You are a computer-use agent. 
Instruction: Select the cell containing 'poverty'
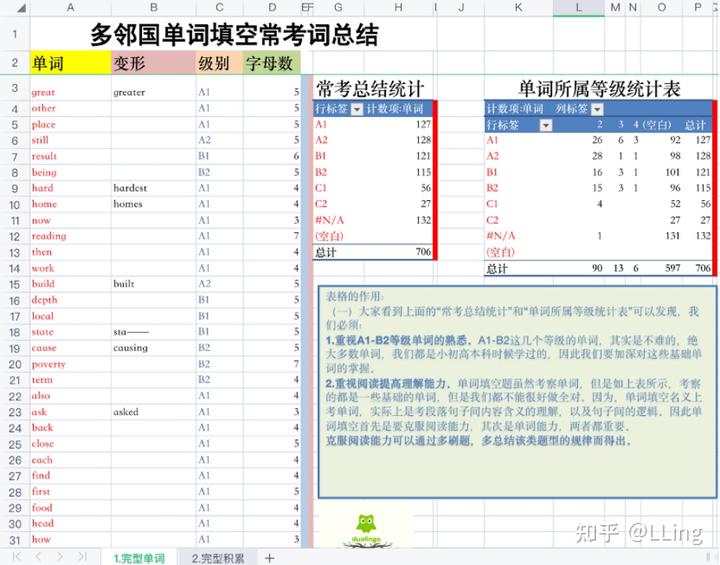tap(70, 364)
